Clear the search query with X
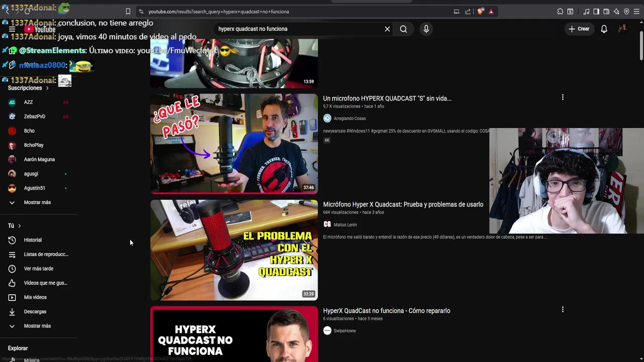Screen dimensions: 644x362 tap(387, 29)
